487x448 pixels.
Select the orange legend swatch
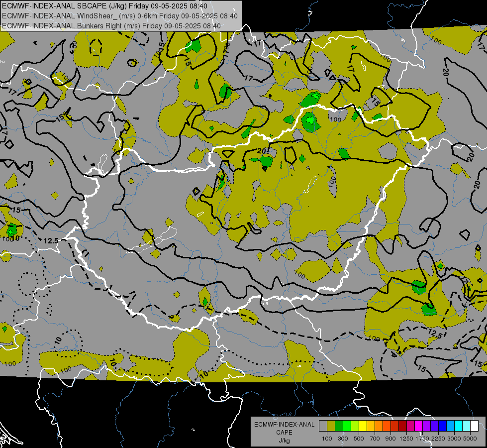[x=379, y=426]
